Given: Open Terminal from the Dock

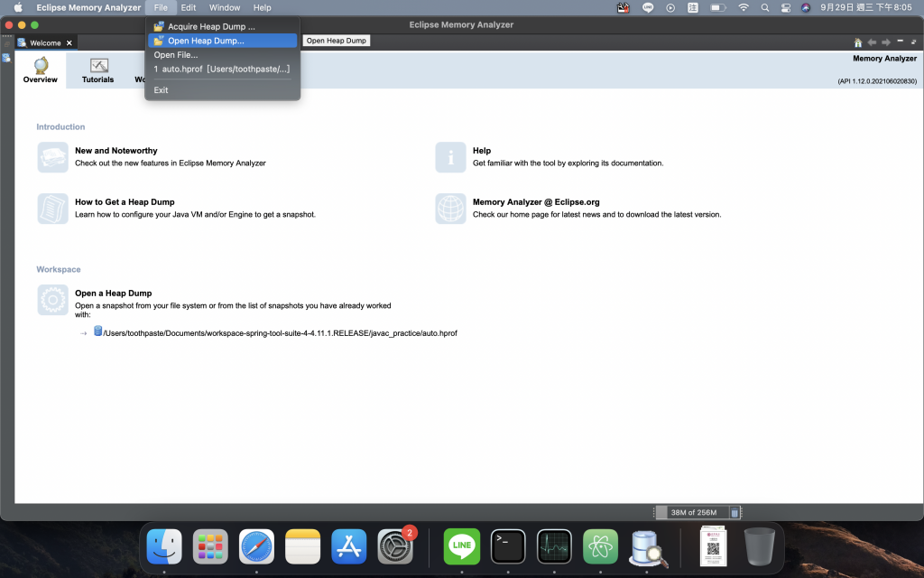Looking at the screenshot, I should (508, 546).
